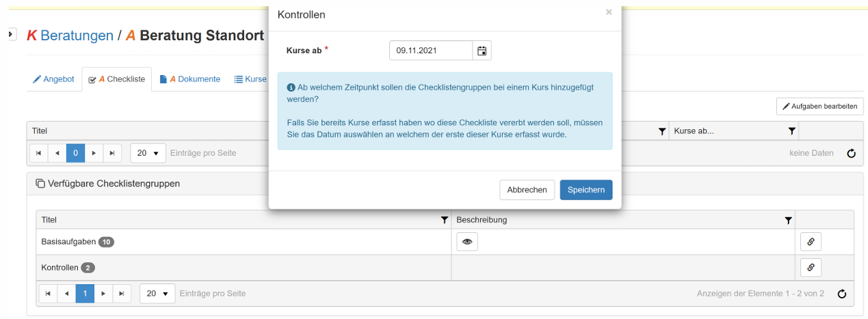The image size is (868, 319).
Task: Click the Speichern button
Action: (x=586, y=190)
